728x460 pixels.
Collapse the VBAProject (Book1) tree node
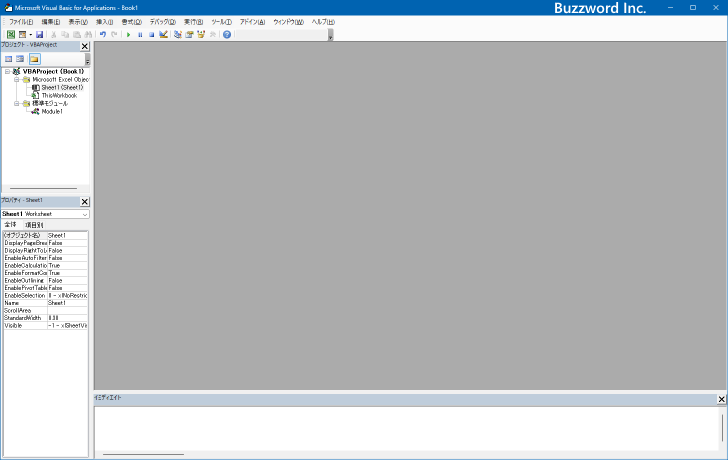click(x=7, y=71)
